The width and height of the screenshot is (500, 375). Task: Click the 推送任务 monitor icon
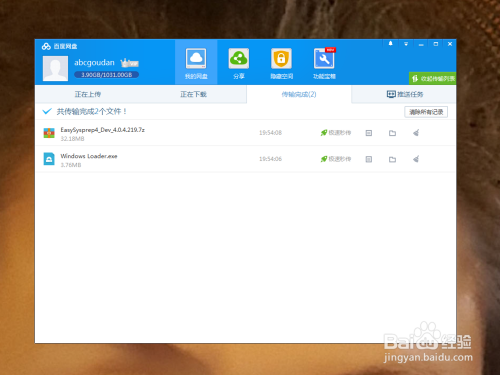pyautogui.click(x=391, y=94)
